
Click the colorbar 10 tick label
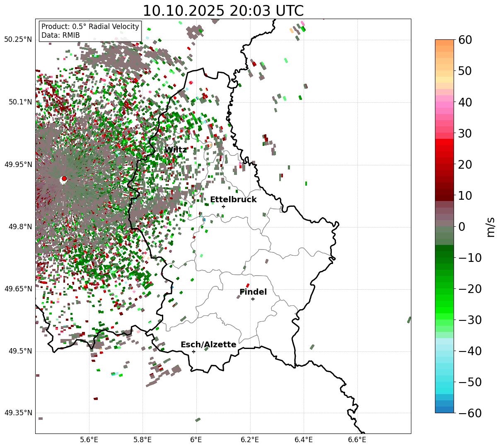point(464,195)
